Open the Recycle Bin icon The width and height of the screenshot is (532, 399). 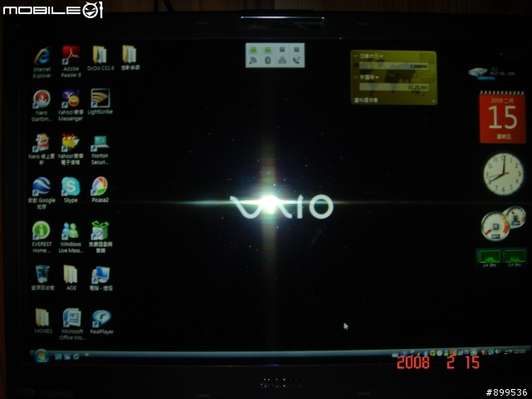pyautogui.click(x=42, y=278)
